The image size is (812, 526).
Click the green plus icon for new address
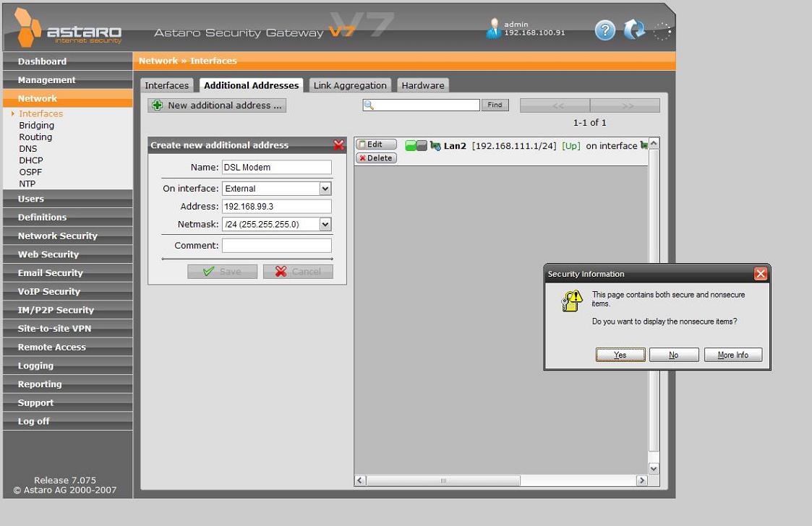pos(158,105)
